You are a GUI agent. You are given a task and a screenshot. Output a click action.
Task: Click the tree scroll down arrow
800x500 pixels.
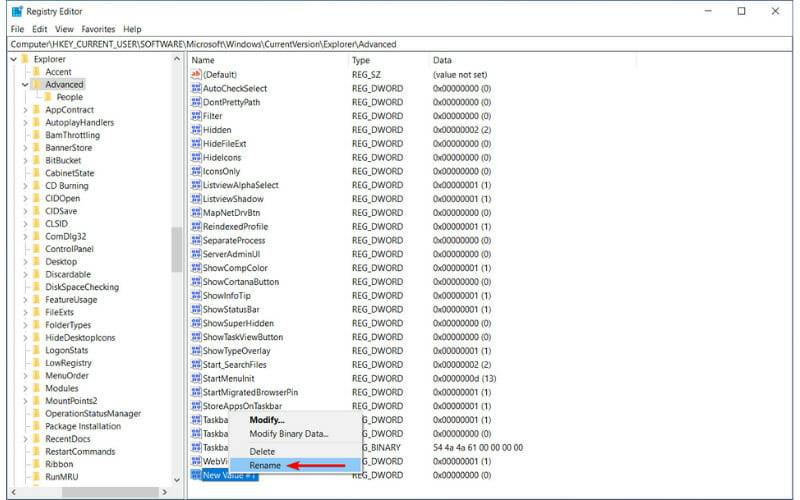pyautogui.click(x=177, y=480)
